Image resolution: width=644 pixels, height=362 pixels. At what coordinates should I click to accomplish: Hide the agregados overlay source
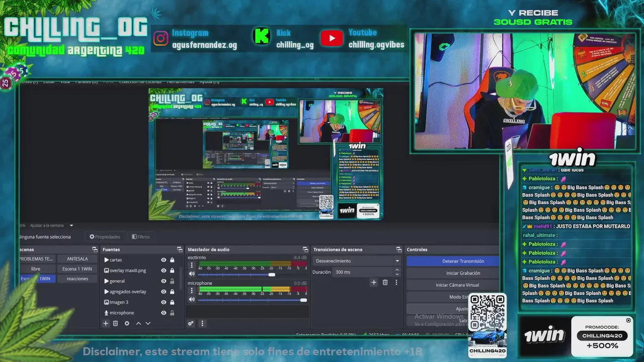pyautogui.click(x=164, y=292)
